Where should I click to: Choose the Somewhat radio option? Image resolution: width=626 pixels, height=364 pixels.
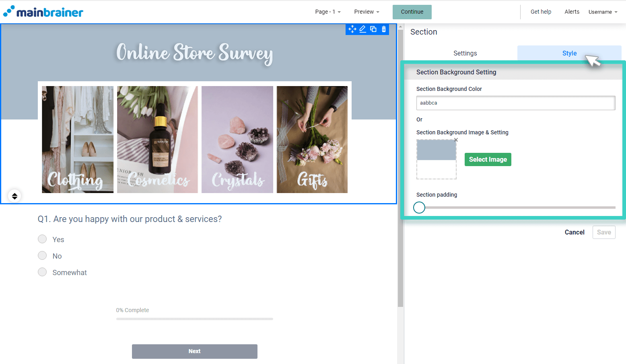[x=42, y=272]
